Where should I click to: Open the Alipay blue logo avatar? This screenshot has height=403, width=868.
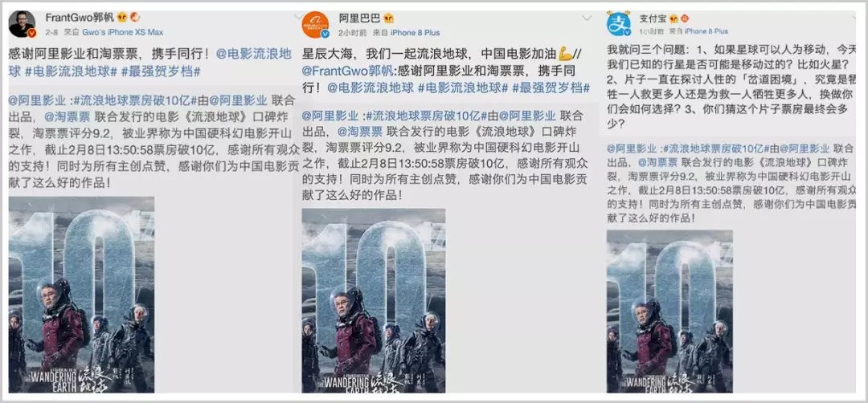click(x=619, y=24)
